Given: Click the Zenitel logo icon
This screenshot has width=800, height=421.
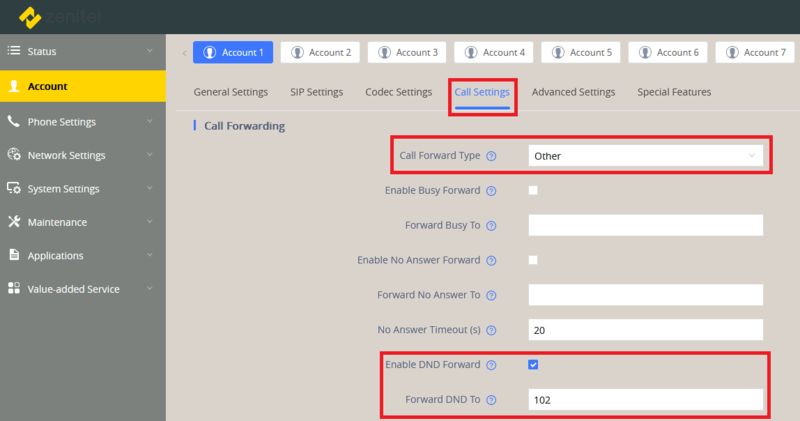Looking at the screenshot, I should coord(30,17).
